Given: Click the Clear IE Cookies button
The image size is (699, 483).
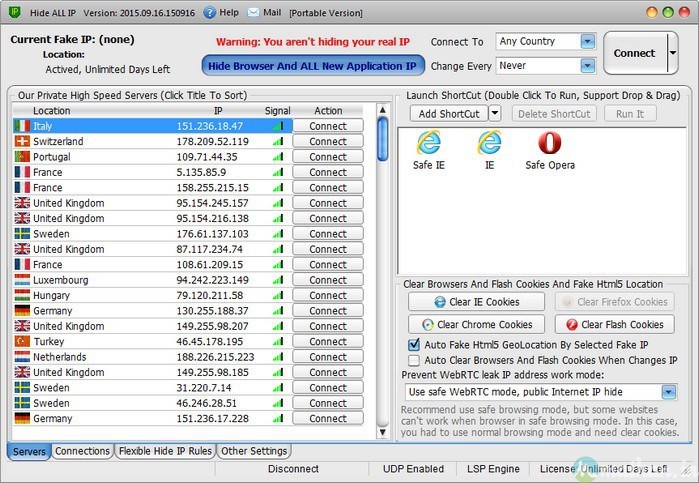Looking at the screenshot, I should click(x=476, y=302).
